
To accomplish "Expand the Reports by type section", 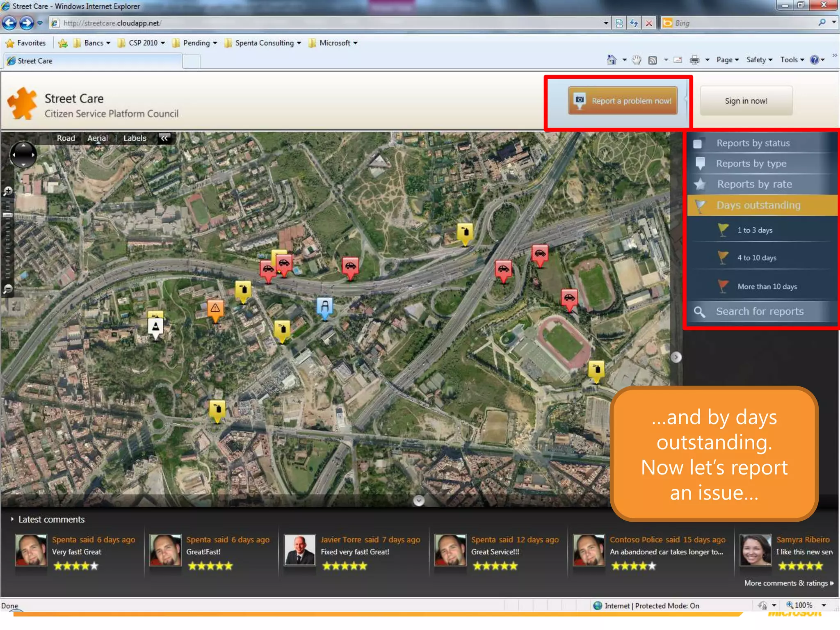I will click(x=751, y=164).
